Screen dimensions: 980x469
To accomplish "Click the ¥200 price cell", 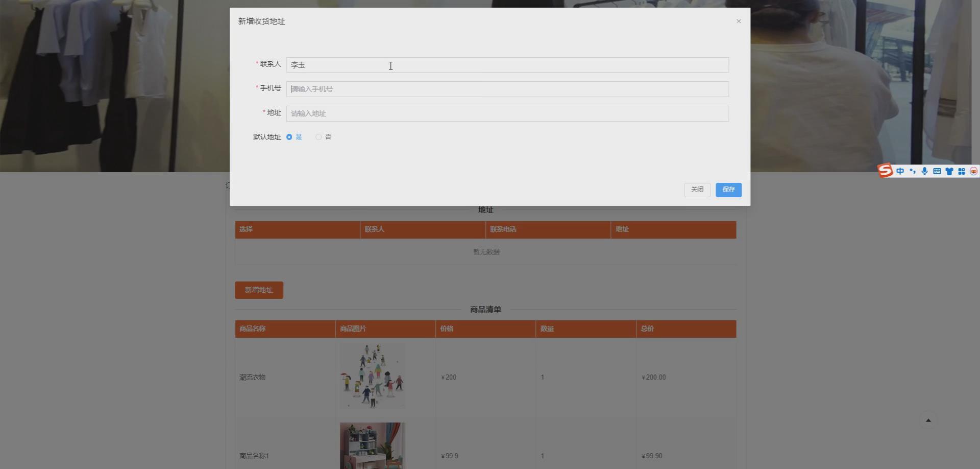I will [449, 378].
